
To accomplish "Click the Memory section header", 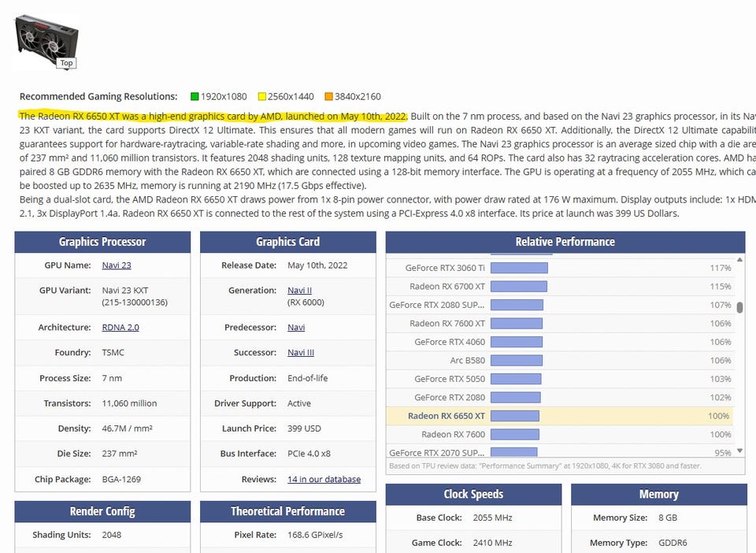I will point(659,495).
